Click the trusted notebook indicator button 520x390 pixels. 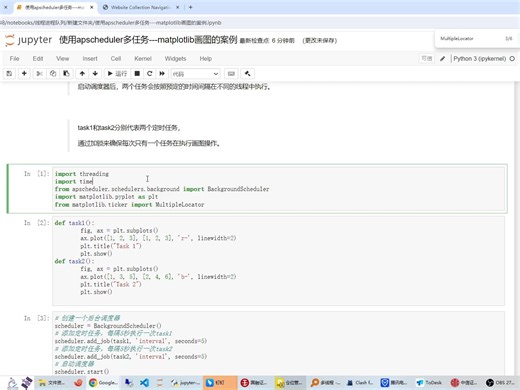point(426,59)
